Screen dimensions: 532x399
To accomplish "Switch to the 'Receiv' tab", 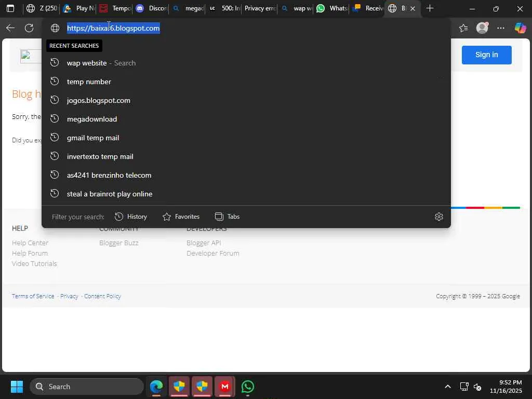I will coord(368,8).
